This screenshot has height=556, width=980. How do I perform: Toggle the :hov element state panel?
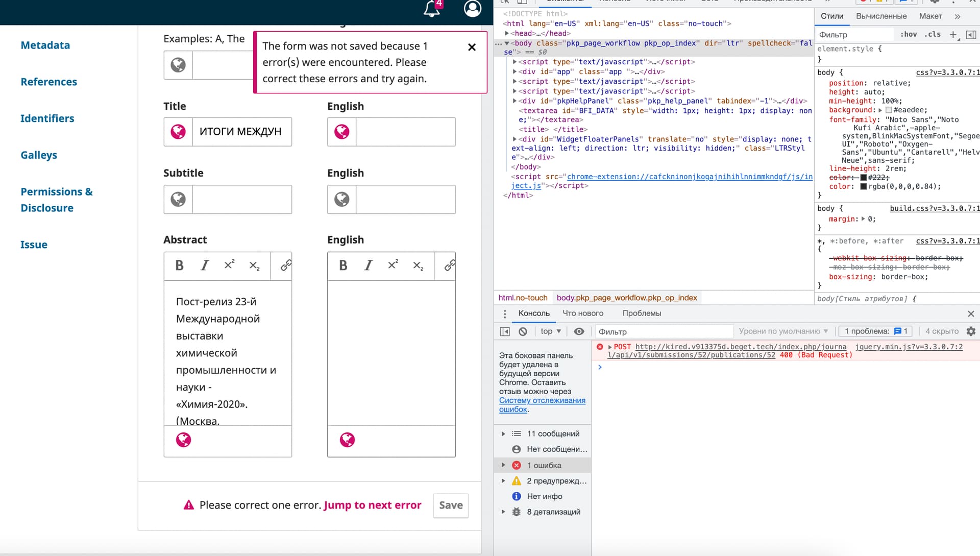[x=909, y=34]
